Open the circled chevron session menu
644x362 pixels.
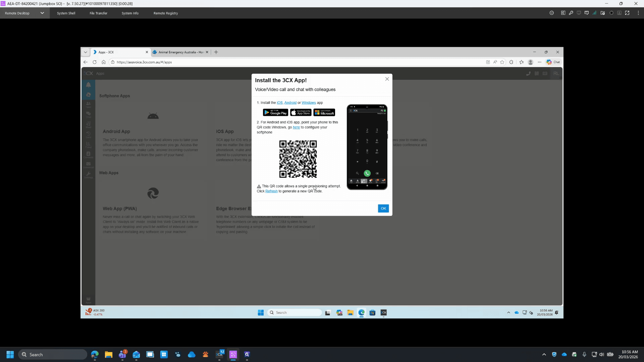pyautogui.click(x=551, y=13)
